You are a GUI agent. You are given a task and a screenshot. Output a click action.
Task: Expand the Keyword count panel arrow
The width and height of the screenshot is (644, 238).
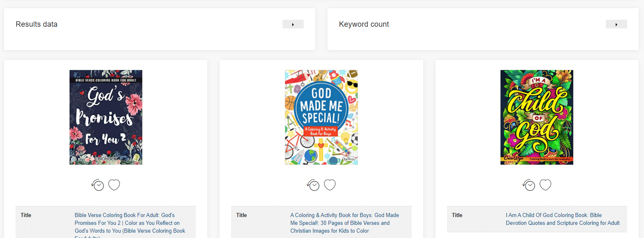[616, 24]
